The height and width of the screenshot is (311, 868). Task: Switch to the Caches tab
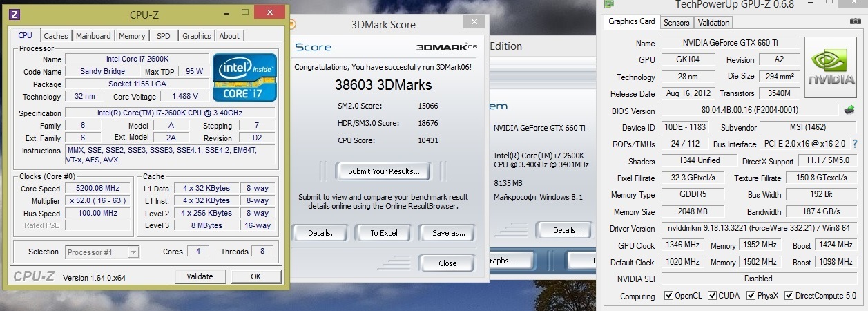[x=56, y=36]
